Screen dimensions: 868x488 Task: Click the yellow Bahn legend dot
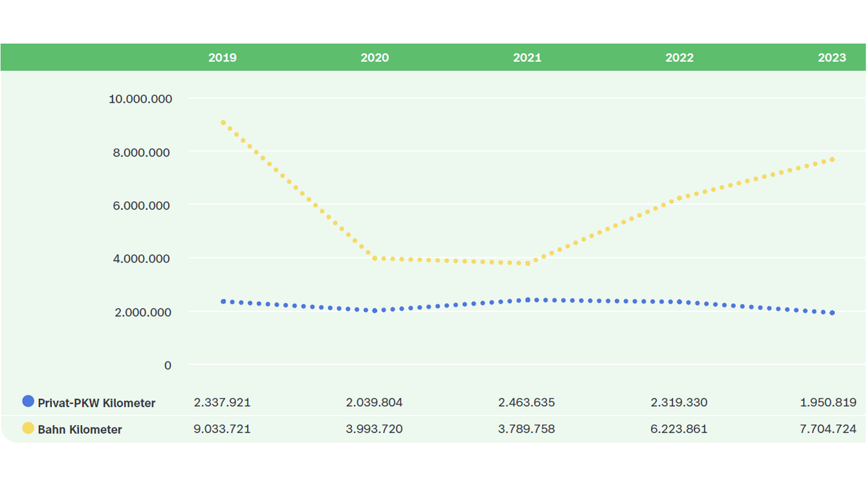(x=28, y=428)
